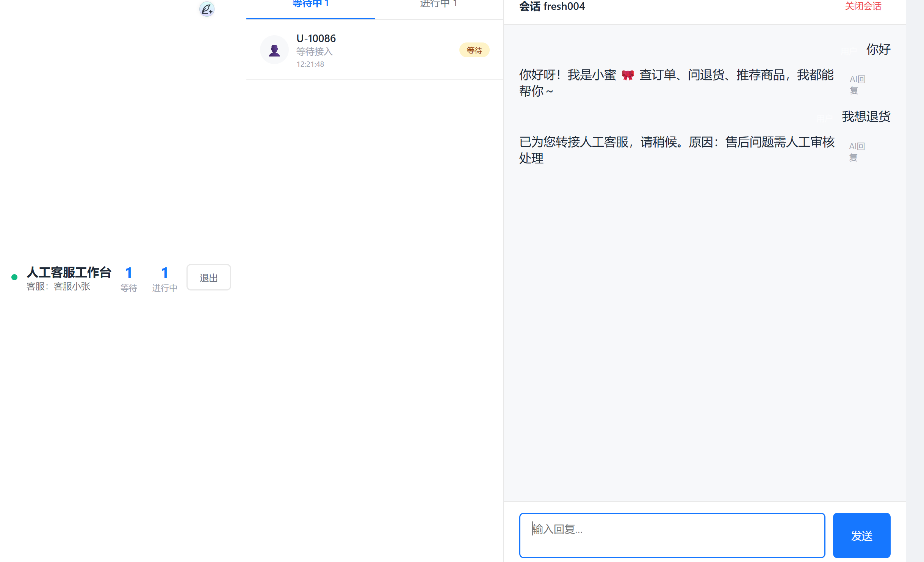Click the 进行中 count number
The width and height of the screenshot is (924, 562).
click(164, 273)
